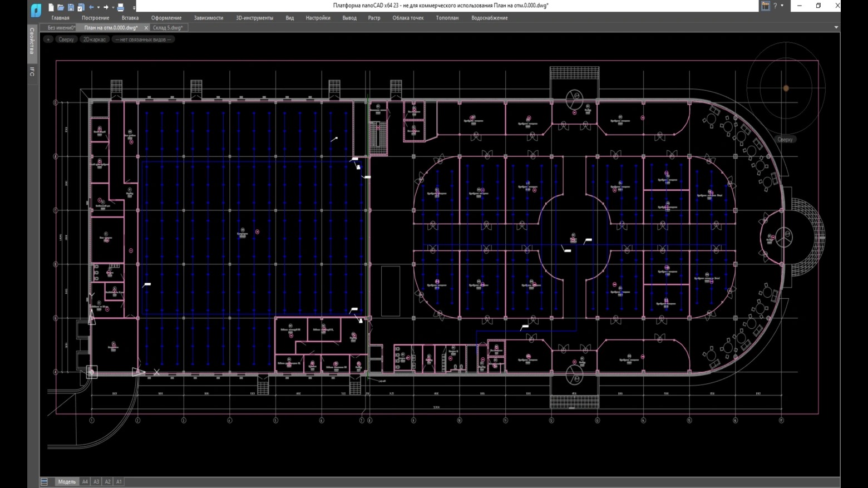
Task: Expand the undo history dropdown arrow
Action: (98, 7)
